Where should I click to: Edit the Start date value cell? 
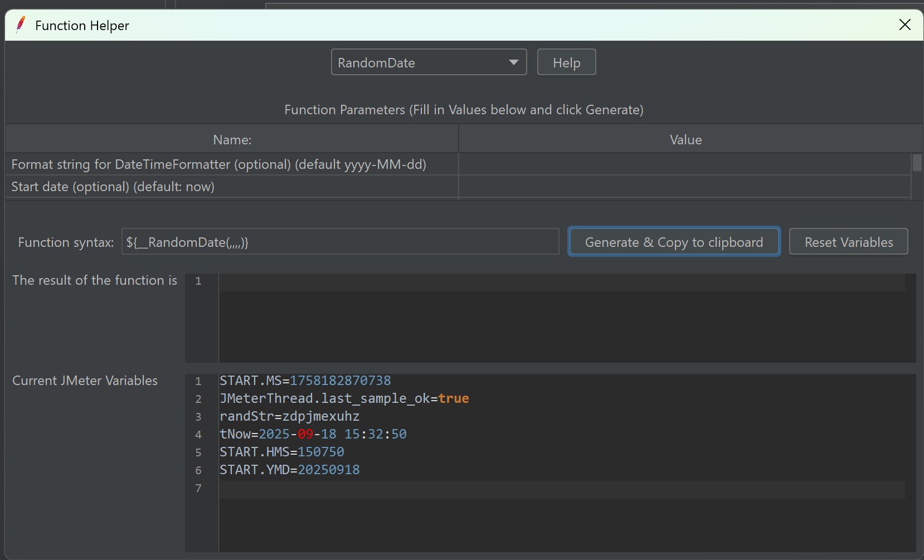click(x=684, y=187)
